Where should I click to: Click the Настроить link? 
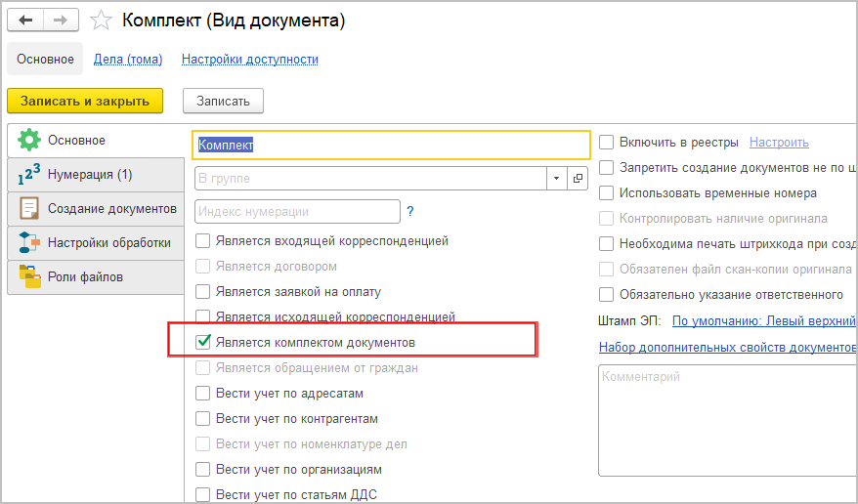point(779,143)
